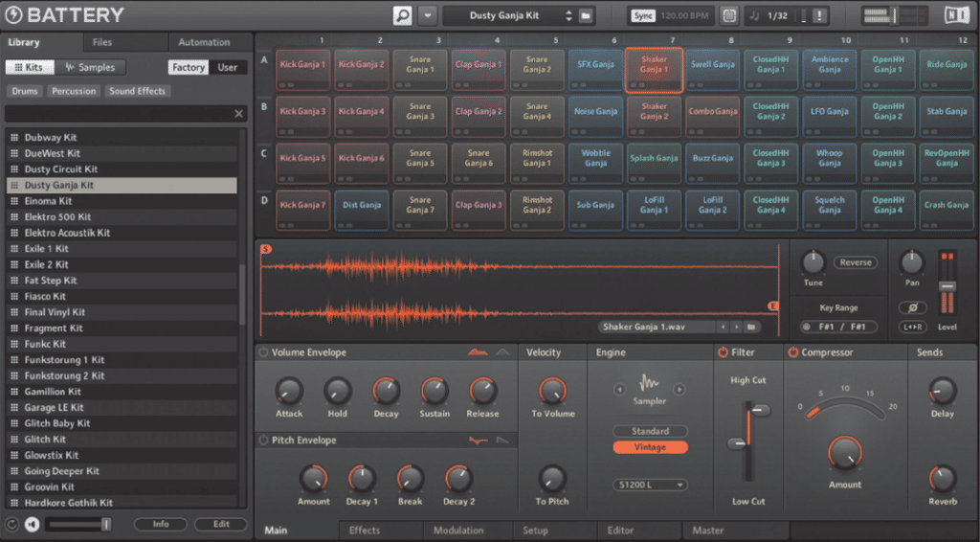Screen dimensions: 980x542
Task: Toggle the Reverse button
Action: click(x=855, y=262)
